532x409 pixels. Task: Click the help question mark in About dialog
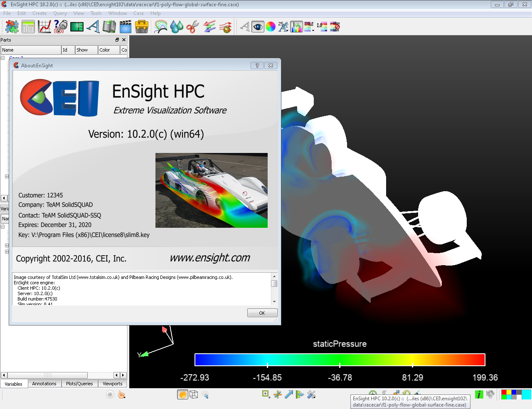[x=257, y=65]
